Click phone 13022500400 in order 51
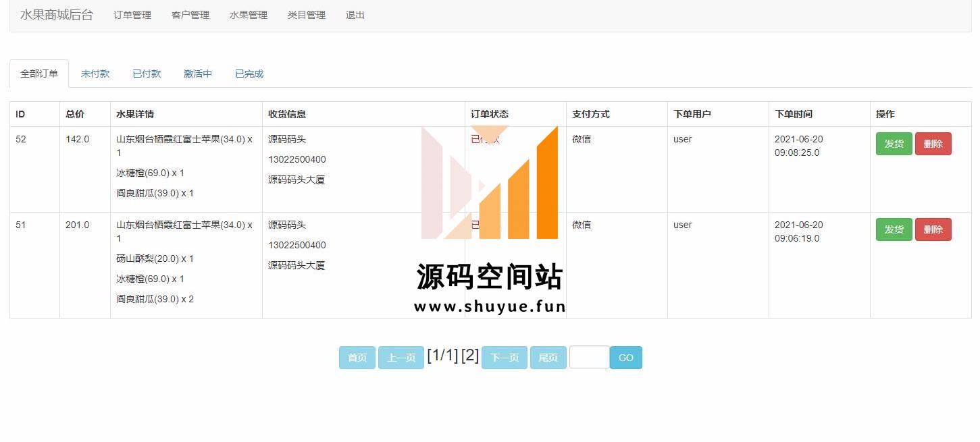Screen dimensions: 980x442 pos(297,245)
